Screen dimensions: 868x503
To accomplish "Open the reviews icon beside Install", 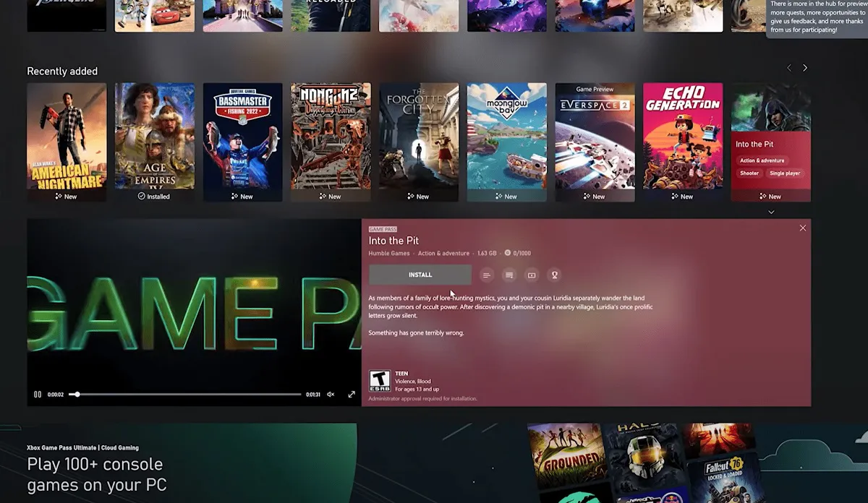I will 509,275.
